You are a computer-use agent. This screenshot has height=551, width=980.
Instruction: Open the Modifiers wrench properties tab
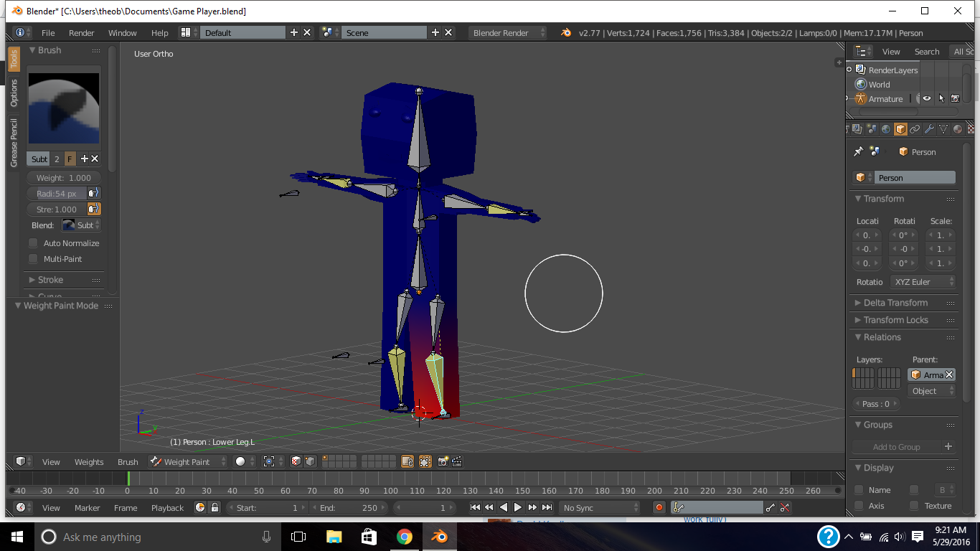point(929,129)
